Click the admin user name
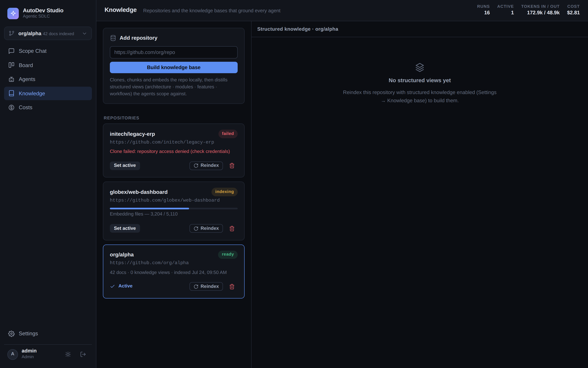 (29, 351)
